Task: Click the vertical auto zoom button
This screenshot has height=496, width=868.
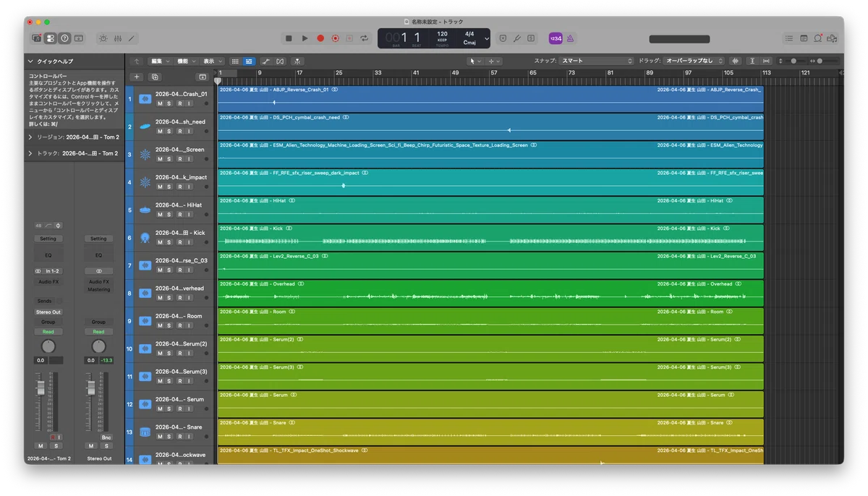Action: (752, 61)
